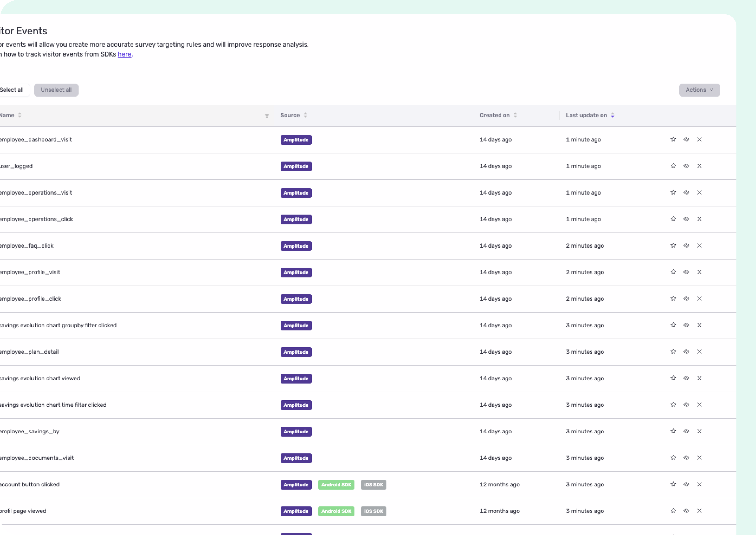Star the profil page viewed event
Viewport: 756px width, 535px height.
tap(673, 511)
